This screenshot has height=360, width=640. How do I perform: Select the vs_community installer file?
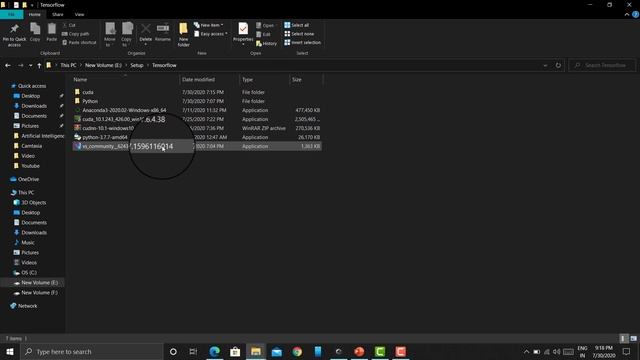(197, 146)
